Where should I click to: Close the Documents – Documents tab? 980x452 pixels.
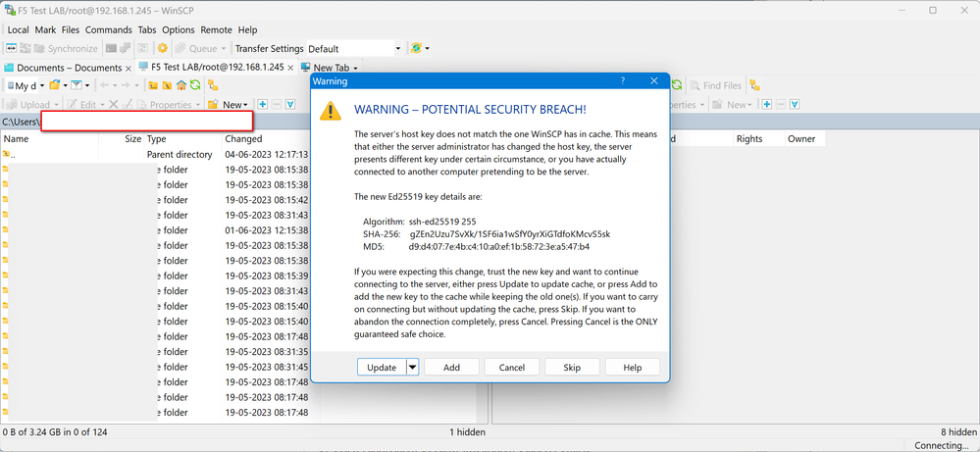tap(129, 68)
